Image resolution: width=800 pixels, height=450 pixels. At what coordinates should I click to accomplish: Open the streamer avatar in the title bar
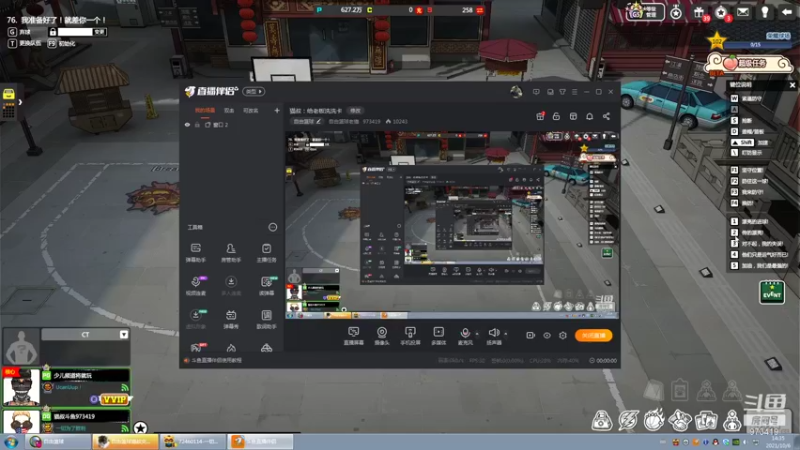(x=516, y=92)
